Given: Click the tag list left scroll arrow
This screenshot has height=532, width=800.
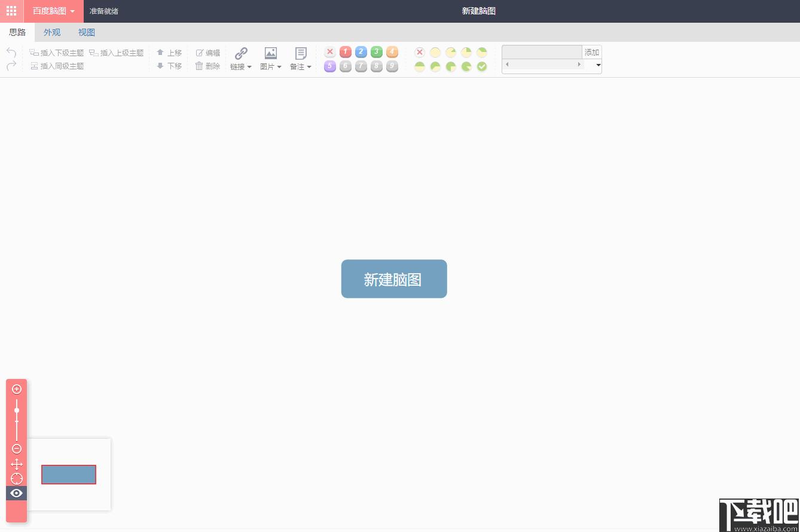Looking at the screenshot, I should (x=507, y=64).
